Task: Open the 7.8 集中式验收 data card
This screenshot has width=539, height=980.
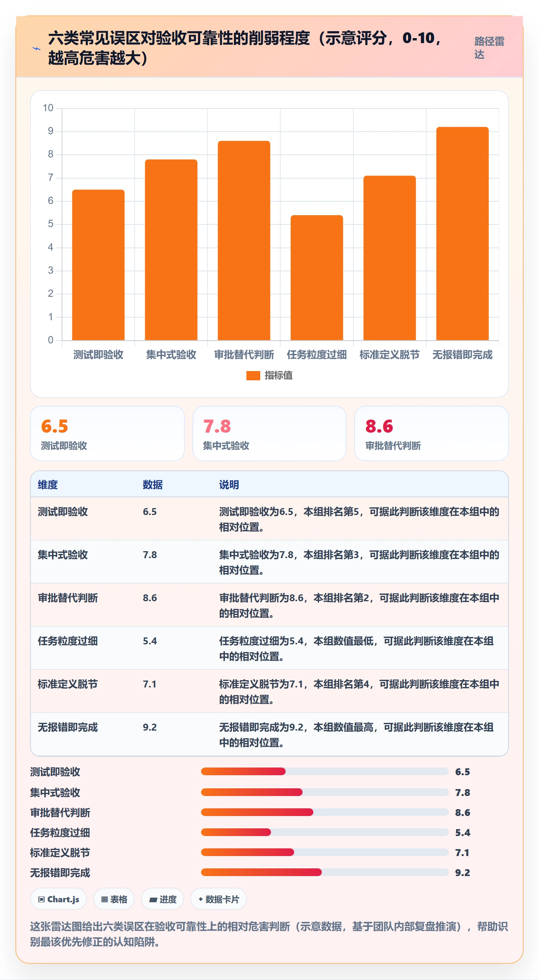Action: click(x=269, y=433)
